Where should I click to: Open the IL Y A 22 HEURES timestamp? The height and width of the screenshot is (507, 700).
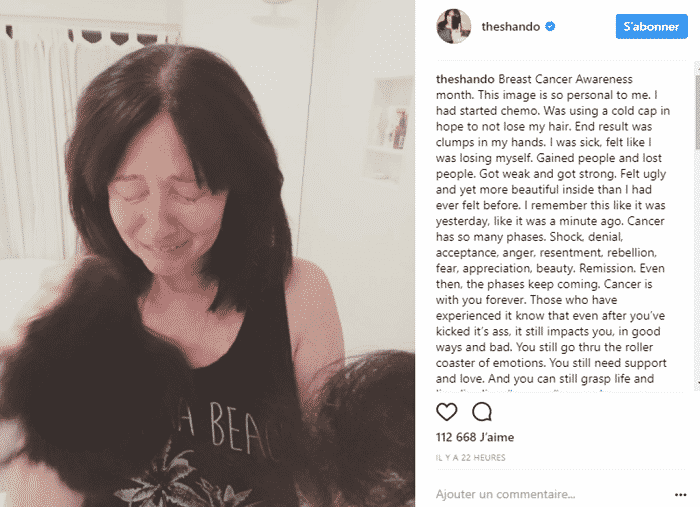point(471,457)
